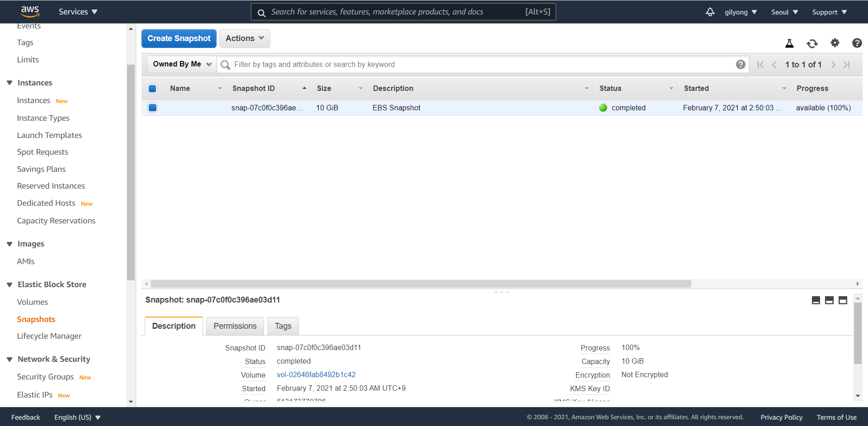The width and height of the screenshot is (868, 426).
Task: Click the top search magnifier icon
Action: point(261,13)
